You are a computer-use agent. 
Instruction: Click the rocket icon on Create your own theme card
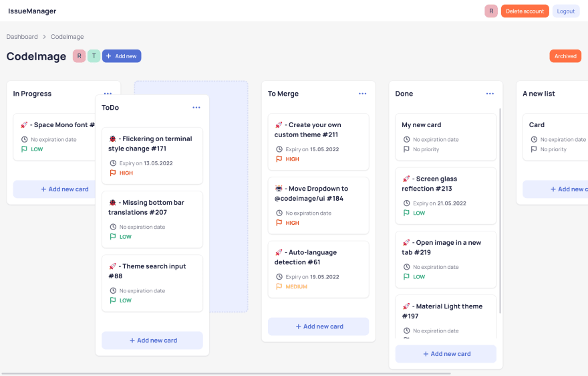click(279, 124)
